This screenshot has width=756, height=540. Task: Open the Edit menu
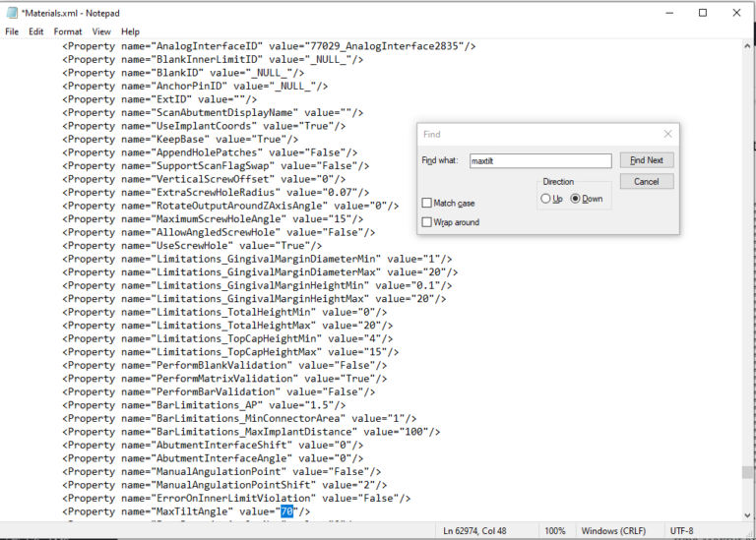pyautogui.click(x=35, y=31)
